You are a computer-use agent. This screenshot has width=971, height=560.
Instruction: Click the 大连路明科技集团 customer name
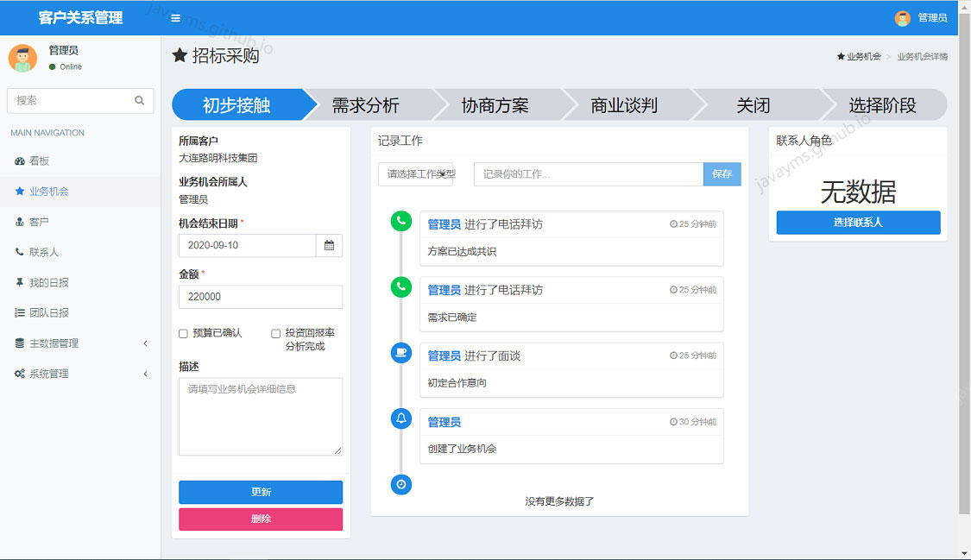pos(218,159)
